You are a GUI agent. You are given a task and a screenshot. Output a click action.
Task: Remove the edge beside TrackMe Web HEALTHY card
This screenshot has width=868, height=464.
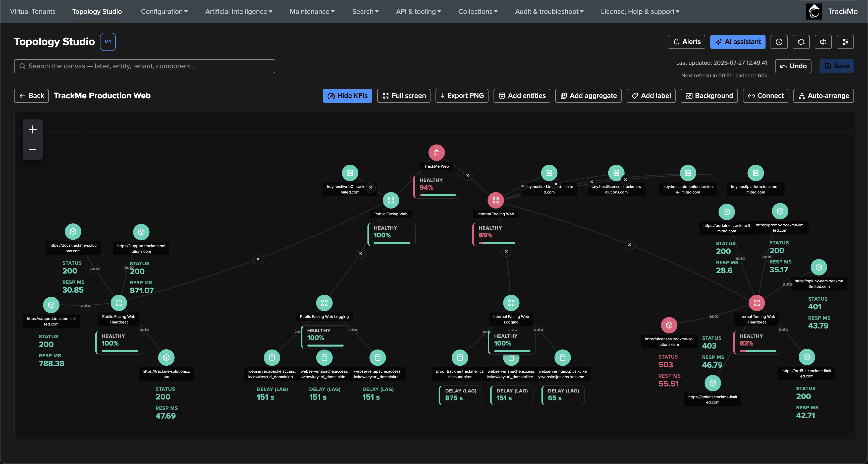[467, 175]
